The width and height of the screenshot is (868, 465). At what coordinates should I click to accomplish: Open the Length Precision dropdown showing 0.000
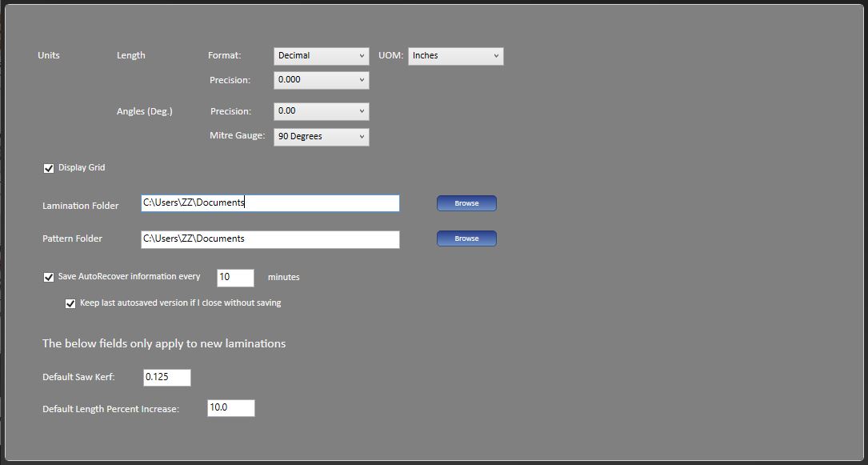[x=321, y=80]
